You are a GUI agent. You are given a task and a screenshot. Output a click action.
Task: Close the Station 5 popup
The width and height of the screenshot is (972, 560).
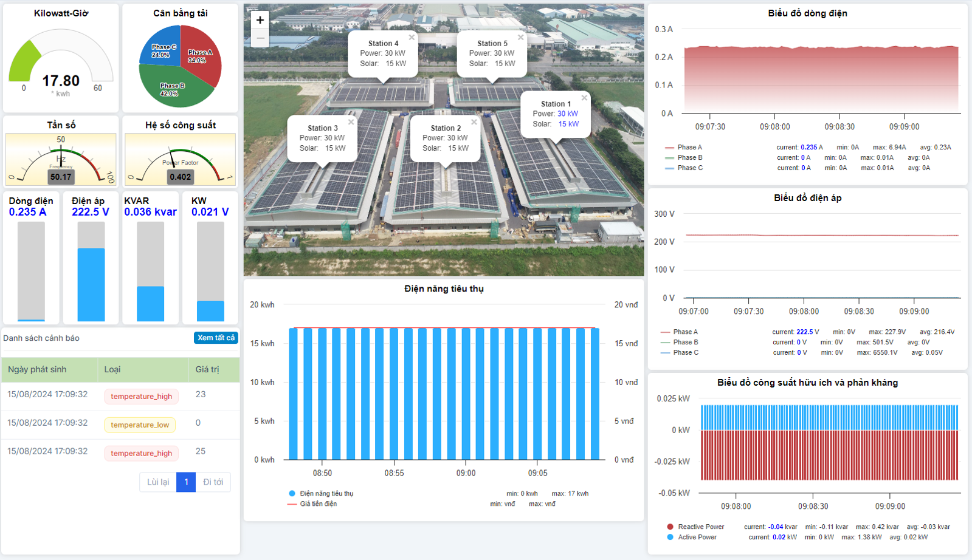click(x=520, y=38)
